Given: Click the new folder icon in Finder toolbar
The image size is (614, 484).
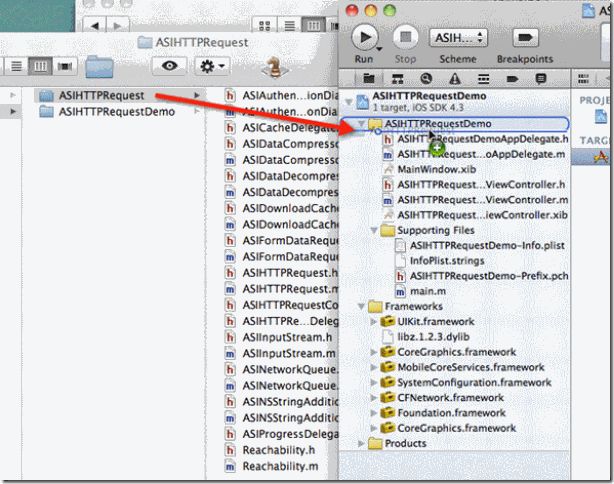Looking at the screenshot, I should click(x=99, y=66).
